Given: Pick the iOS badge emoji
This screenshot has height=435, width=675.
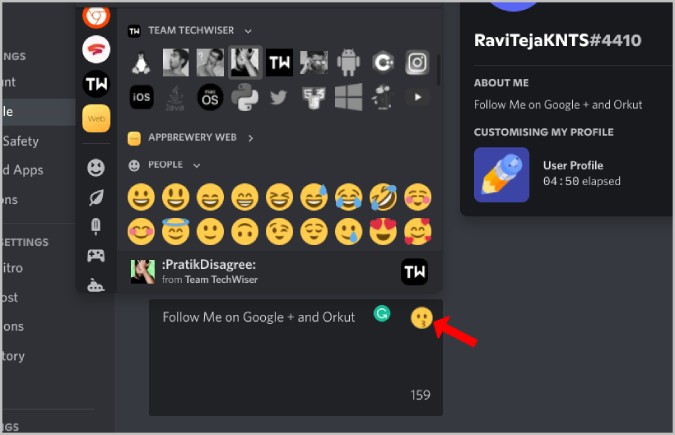Looking at the screenshot, I should click(x=141, y=97).
